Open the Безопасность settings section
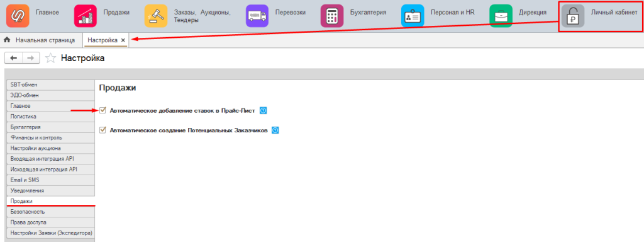 [x=51, y=212]
